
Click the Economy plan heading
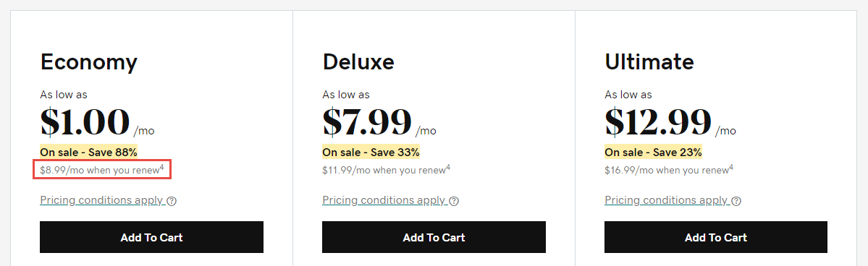click(x=88, y=62)
